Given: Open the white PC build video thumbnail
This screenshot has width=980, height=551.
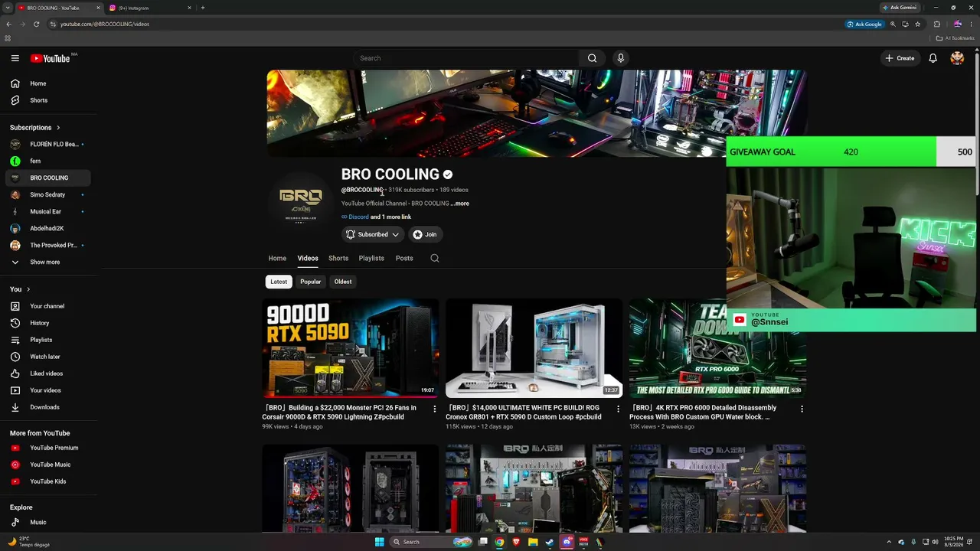Looking at the screenshot, I should click(534, 348).
